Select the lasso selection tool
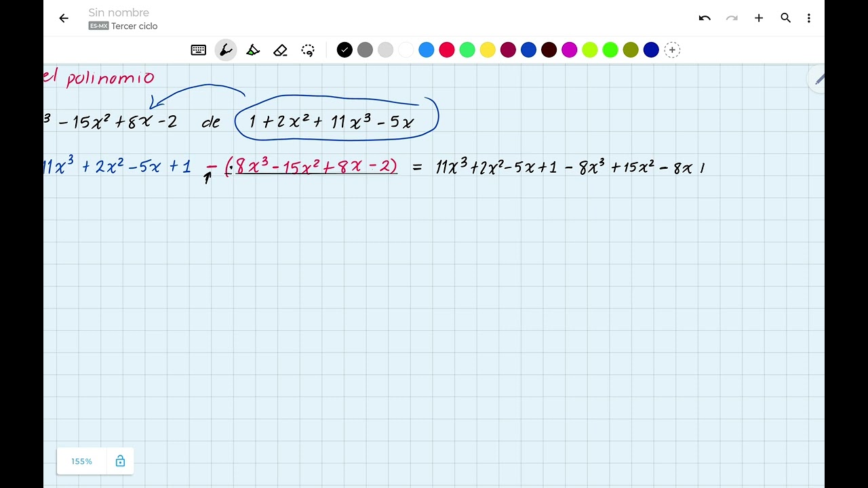Viewport: 868px width, 488px height. pos(308,49)
